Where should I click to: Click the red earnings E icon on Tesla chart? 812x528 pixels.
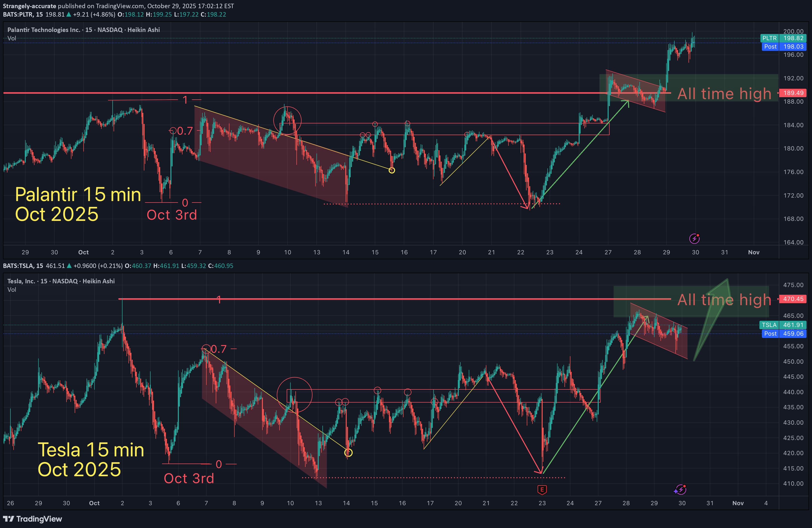[542, 490]
